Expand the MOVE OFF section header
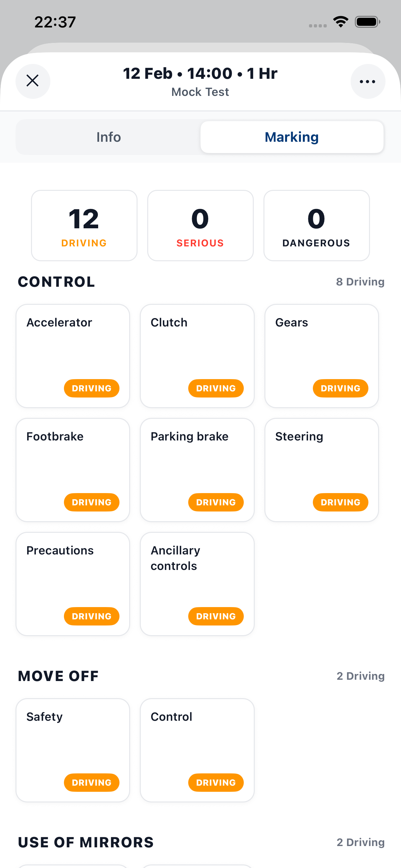 coord(57,676)
